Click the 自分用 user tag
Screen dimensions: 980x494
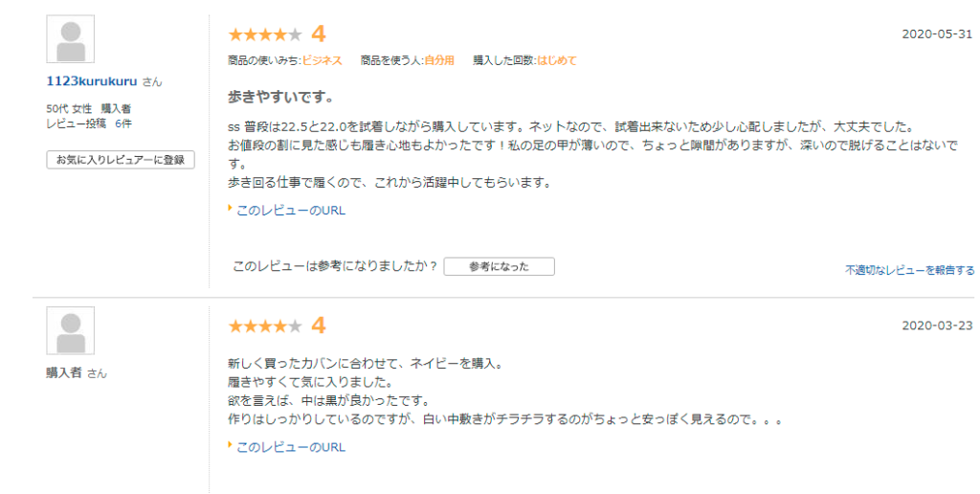pyautogui.click(x=439, y=60)
